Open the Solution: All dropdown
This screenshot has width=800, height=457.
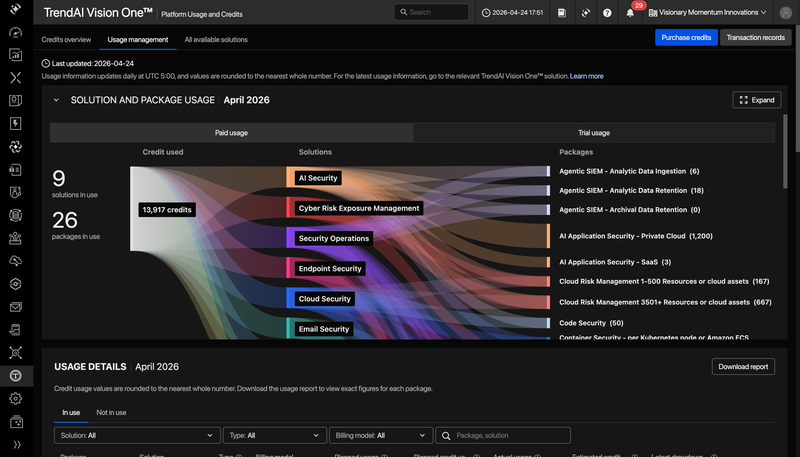[137, 435]
